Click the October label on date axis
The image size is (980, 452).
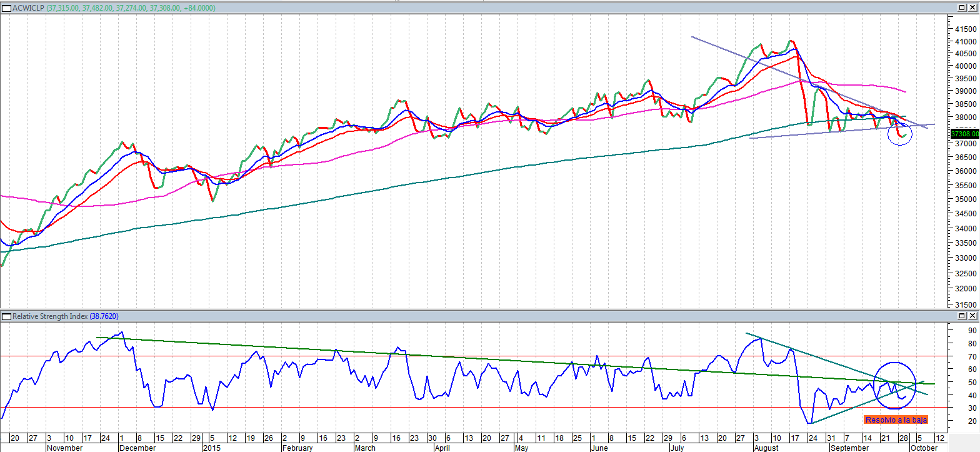924,448
